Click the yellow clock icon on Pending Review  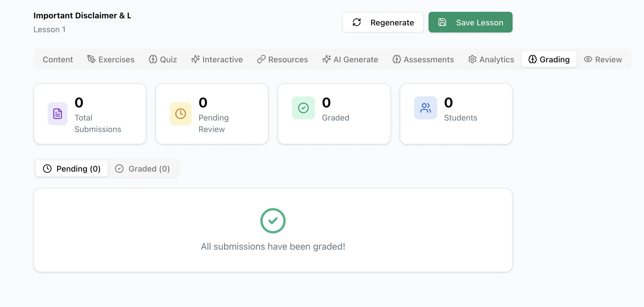point(181,114)
